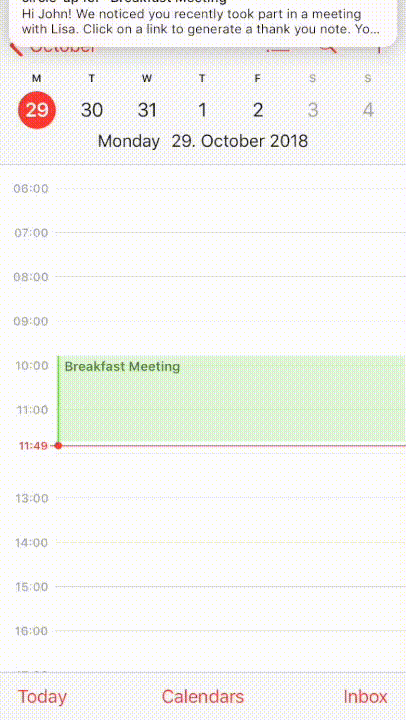Open the thank you note notification banner
Image resolution: width=406 pixels, height=720 pixels.
click(x=203, y=21)
